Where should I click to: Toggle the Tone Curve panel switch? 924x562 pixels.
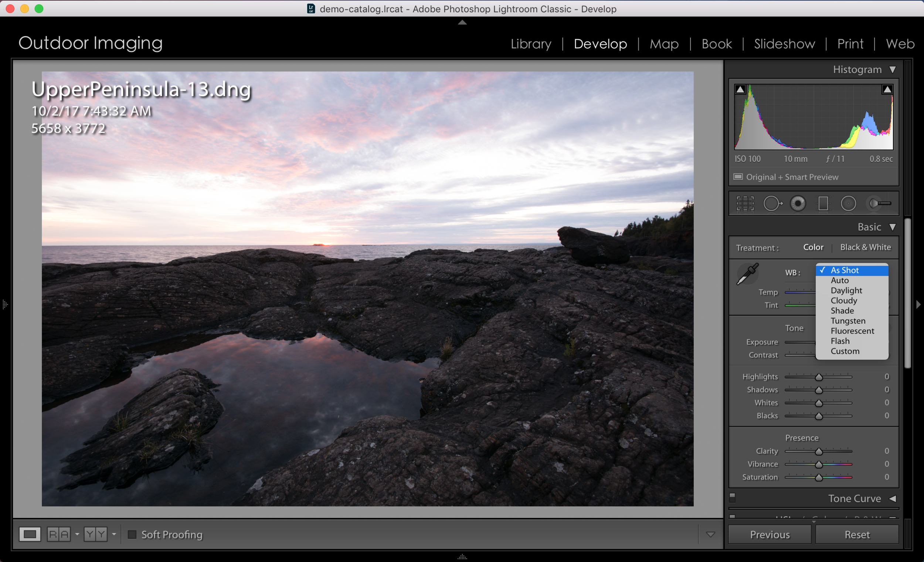733,497
